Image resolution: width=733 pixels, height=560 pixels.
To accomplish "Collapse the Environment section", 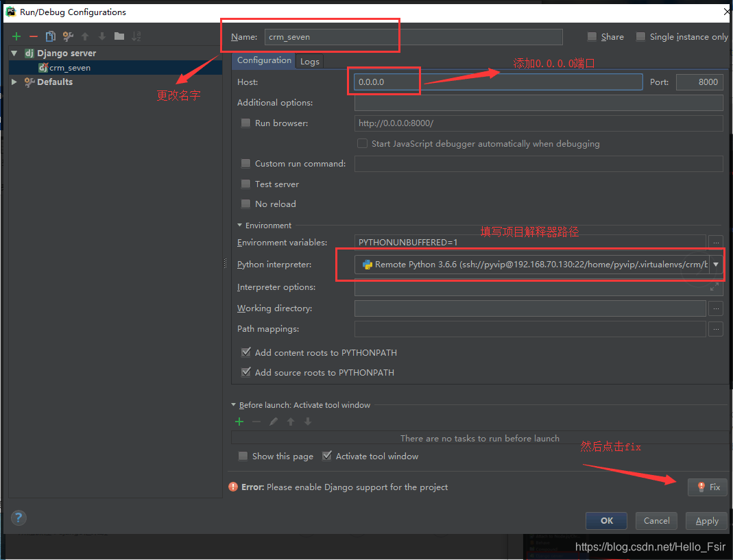I will tap(240, 226).
